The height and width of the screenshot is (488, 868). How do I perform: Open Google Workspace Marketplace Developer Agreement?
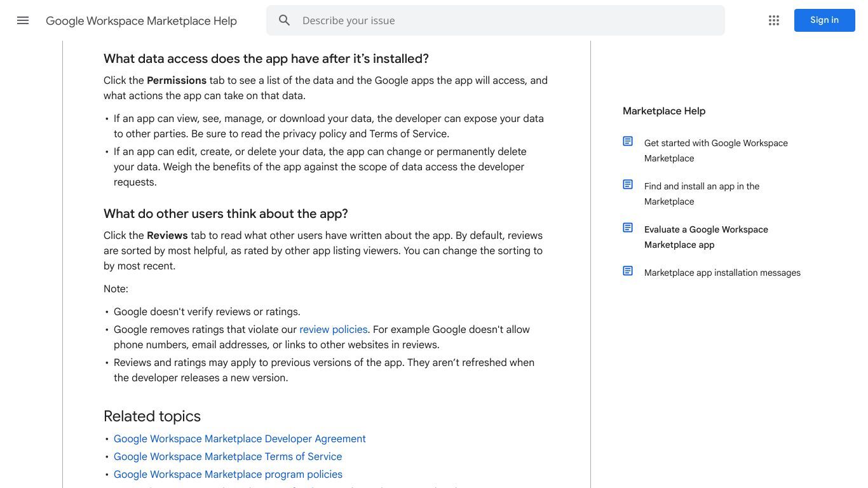coord(240,438)
